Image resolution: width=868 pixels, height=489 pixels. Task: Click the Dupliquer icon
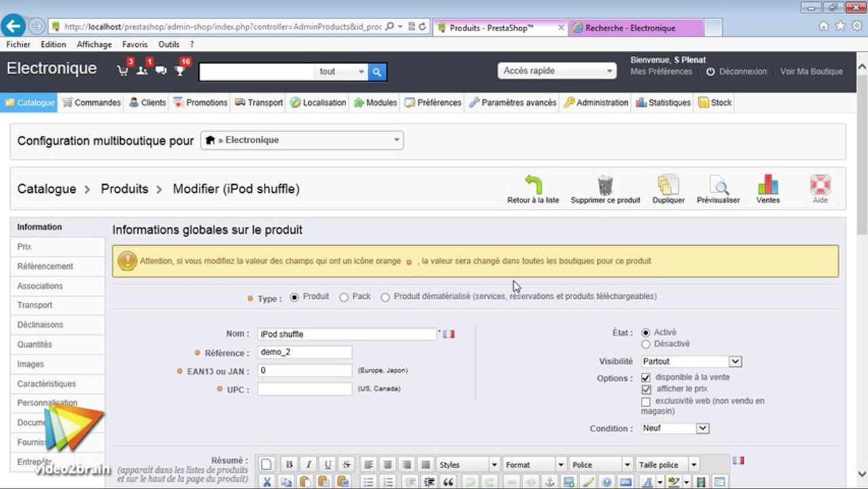[x=668, y=185]
